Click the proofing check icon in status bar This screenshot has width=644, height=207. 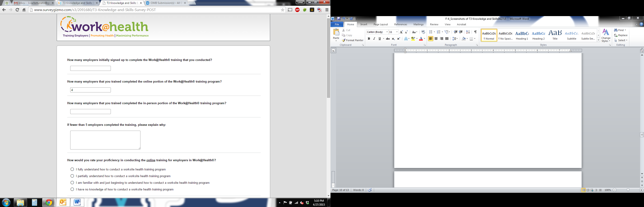coord(370,190)
